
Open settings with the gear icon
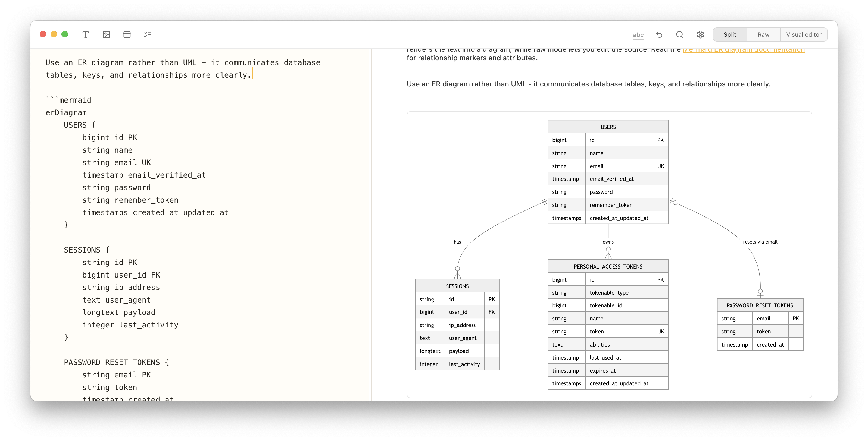[700, 35]
